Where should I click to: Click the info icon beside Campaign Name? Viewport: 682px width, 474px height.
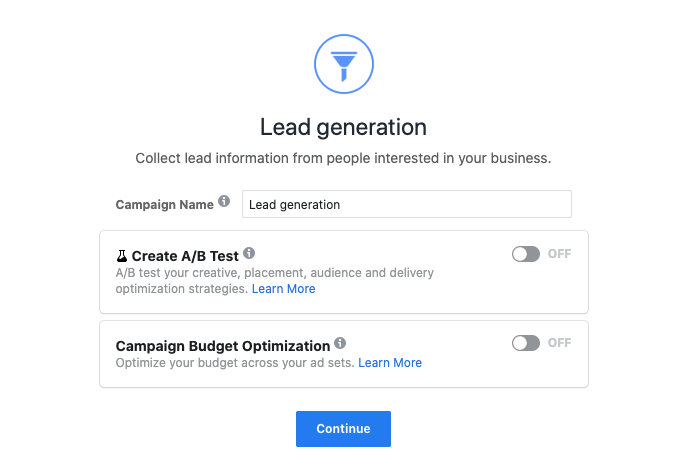[224, 201]
